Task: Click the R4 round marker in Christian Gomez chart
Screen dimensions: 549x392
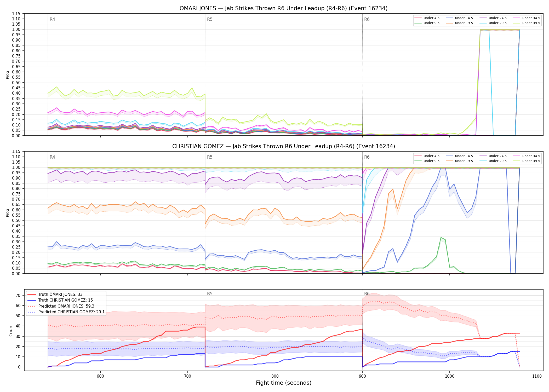Action: pos(52,157)
